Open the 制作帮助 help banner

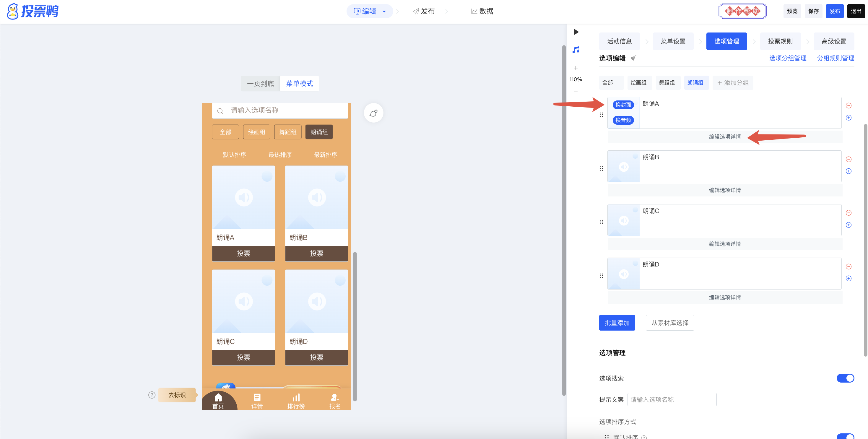[742, 12]
